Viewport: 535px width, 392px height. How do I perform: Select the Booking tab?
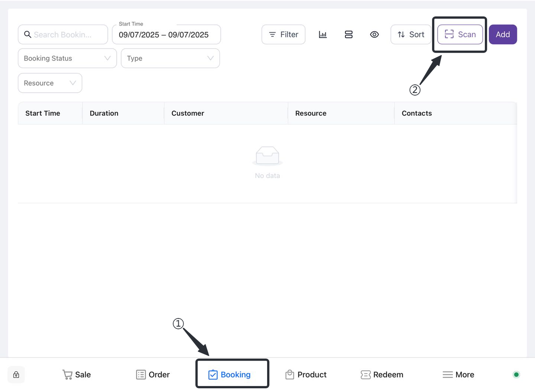(x=230, y=375)
